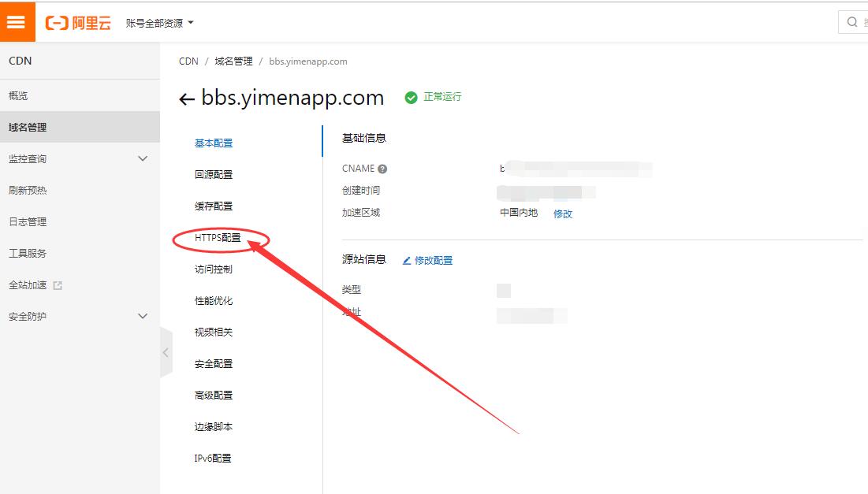Open the 访问控制 settings tab

click(x=214, y=269)
